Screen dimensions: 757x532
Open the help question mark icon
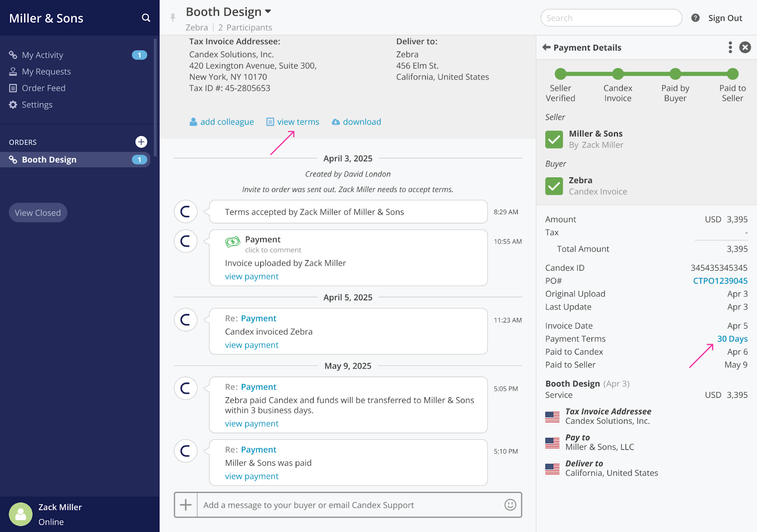tap(695, 18)
